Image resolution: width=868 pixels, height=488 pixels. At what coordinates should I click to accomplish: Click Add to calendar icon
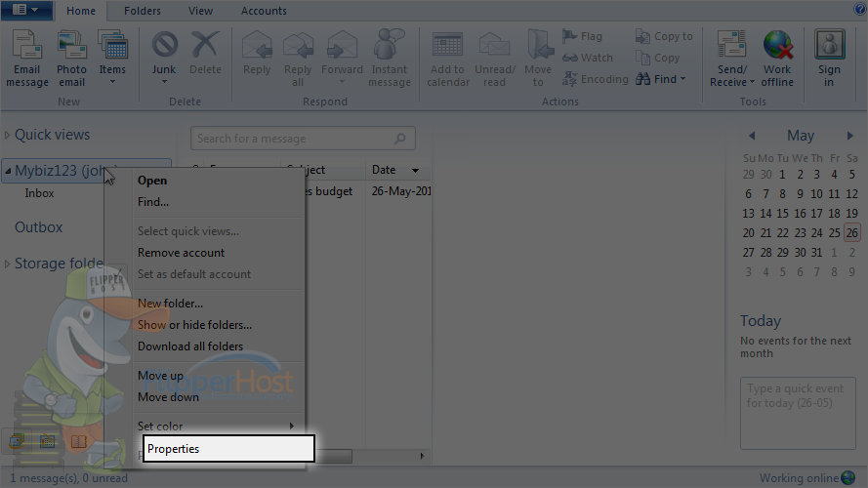(x=447, y=45)
